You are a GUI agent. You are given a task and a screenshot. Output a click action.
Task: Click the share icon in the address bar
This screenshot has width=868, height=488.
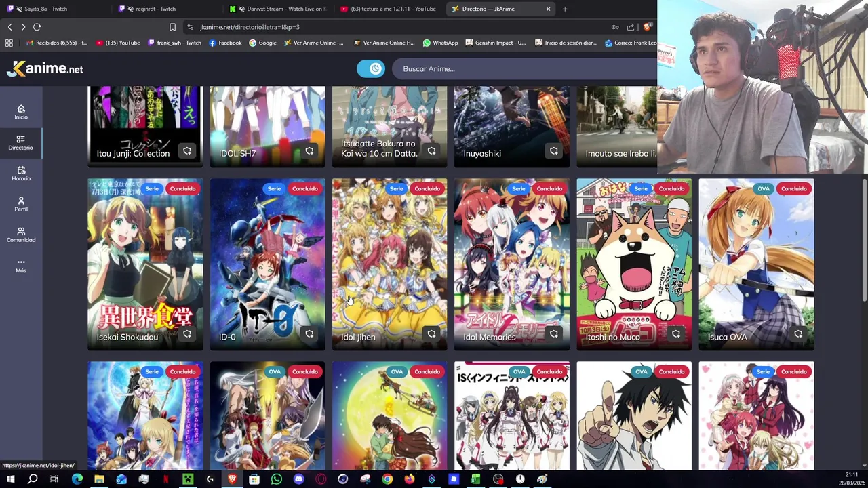[631, 27]
